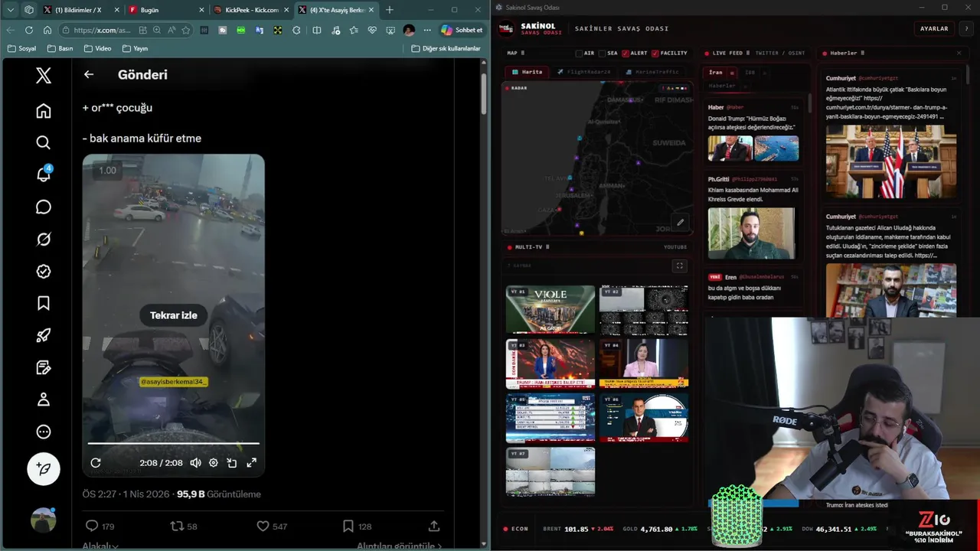Open the notepad-and-pencil icon in X sidebar

click(x=44, y=367)
